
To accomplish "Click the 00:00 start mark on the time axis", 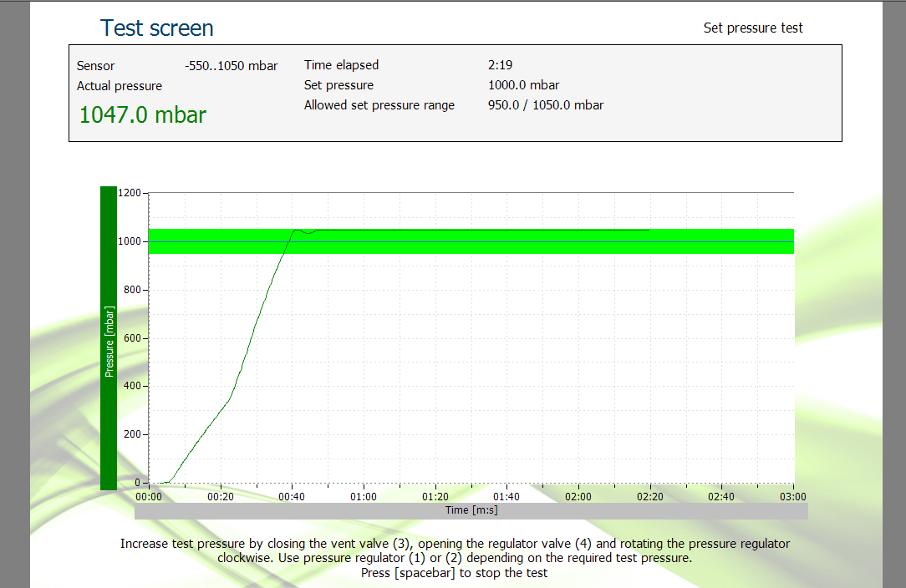I will tap(149, 496).
